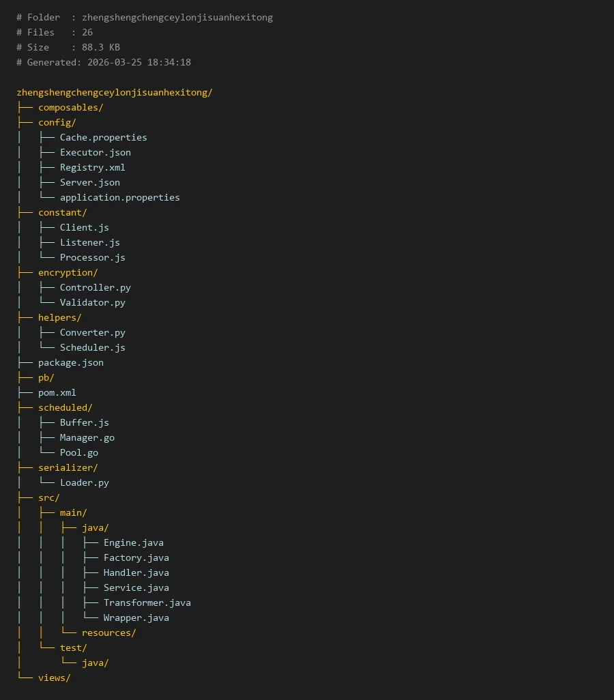Open Validator.py file
This screenshot has width=614, height=700.
pos(92,302)
